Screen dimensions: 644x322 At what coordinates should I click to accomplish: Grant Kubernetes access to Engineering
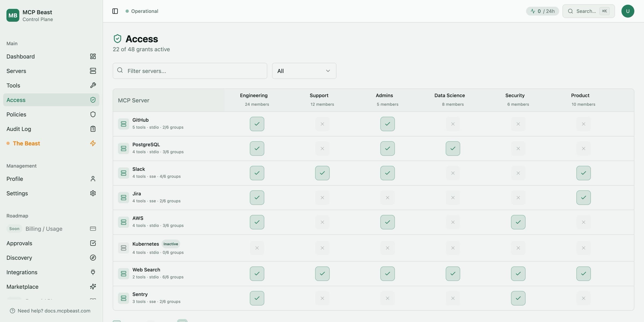coord(257,248)
